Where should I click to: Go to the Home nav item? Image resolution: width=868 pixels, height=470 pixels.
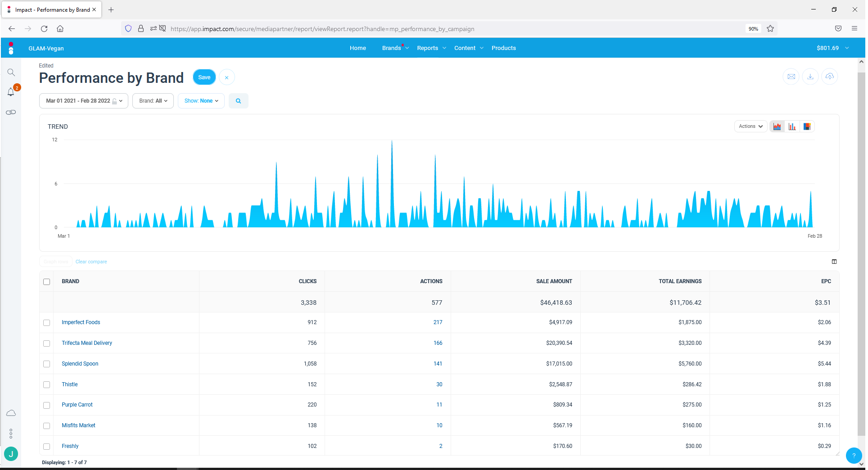pos(358,48)
